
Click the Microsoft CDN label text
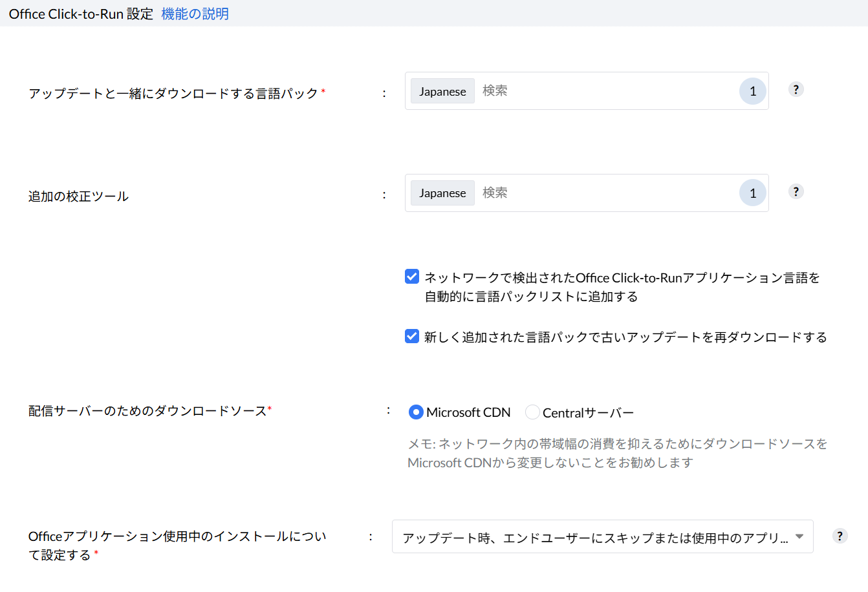pyautogui.click(x=468, y=413)
